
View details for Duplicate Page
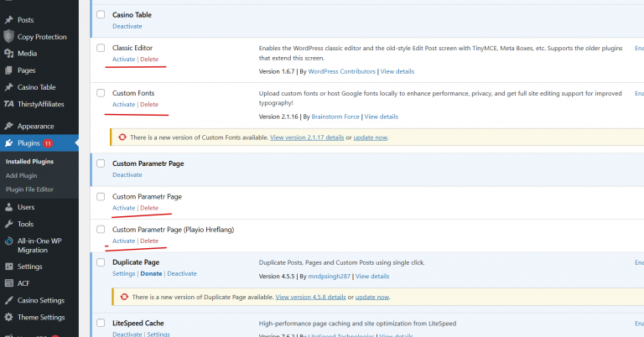pyautogui.click(x=372, y=277)
